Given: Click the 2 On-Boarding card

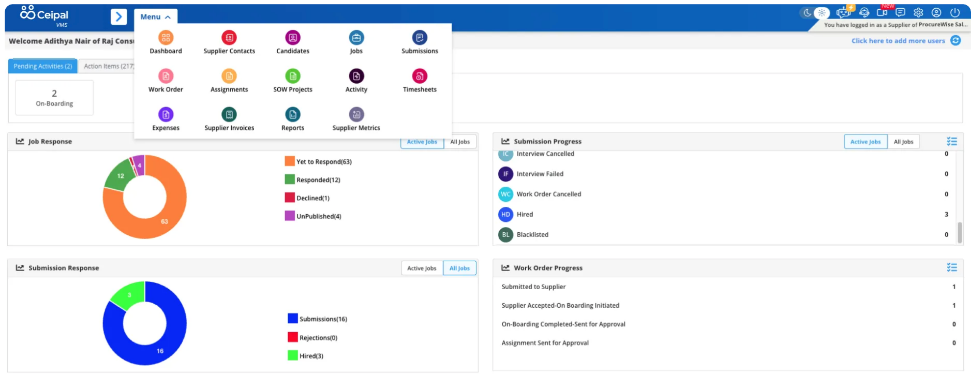Looking at the screenshot, I should click(54, 98).
